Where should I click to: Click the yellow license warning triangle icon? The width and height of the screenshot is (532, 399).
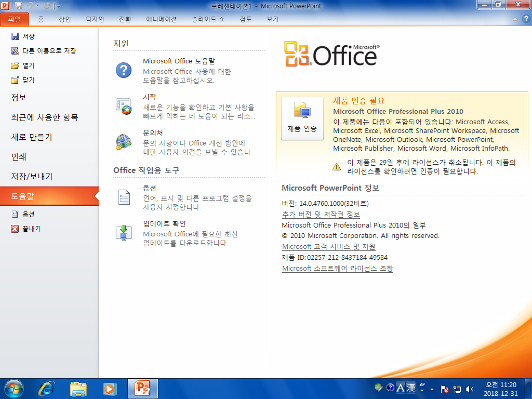click(x=337, y=167)
